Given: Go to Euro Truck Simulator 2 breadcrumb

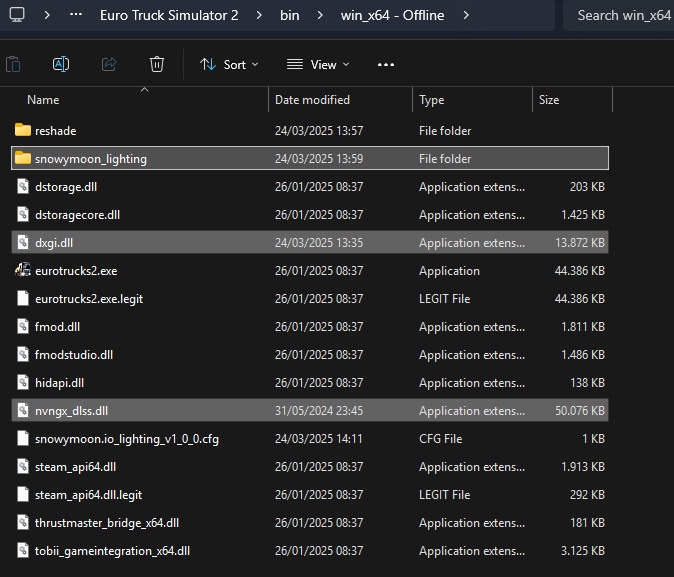Looking at the screenshot, I should [x=169, y=15].
